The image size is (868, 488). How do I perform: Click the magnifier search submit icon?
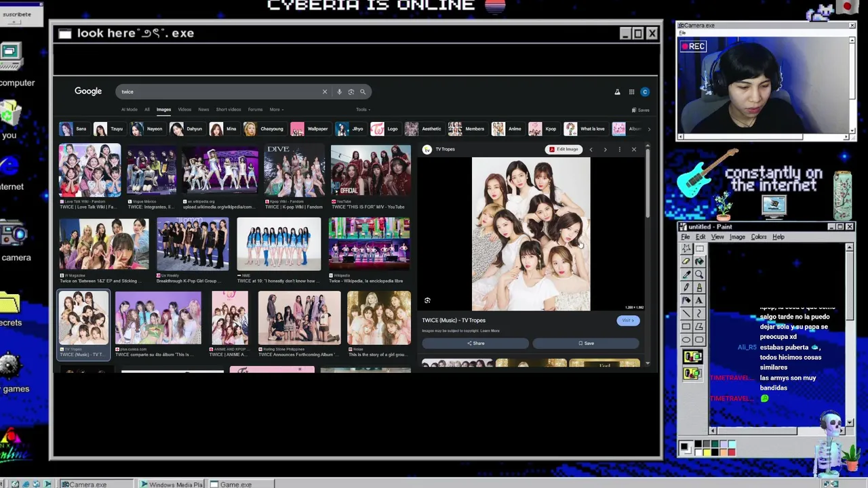pos(363,91)
